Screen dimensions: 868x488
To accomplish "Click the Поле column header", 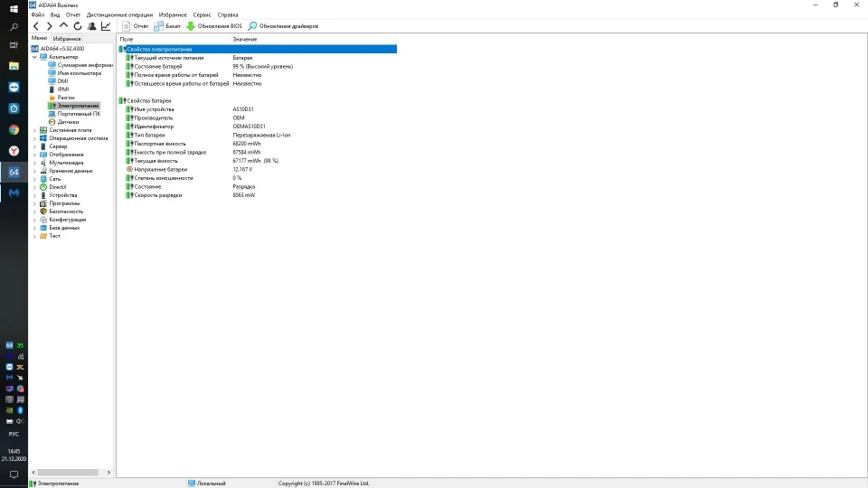I will click(174, 39).
